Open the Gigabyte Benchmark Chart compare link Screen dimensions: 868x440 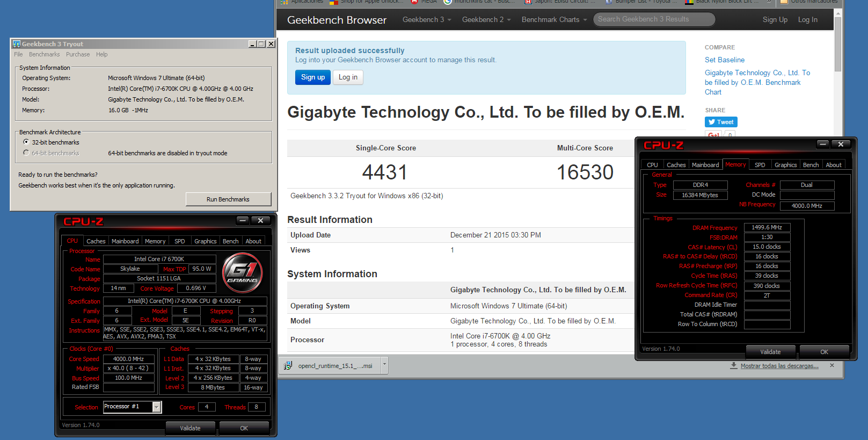point(757,82)
